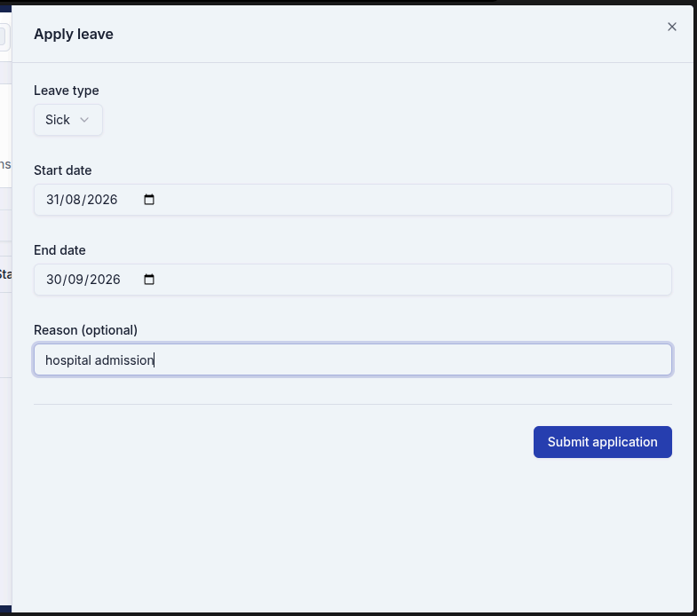Open the Start date calendar picker icon
697x616 pixels.
(149, 200)
